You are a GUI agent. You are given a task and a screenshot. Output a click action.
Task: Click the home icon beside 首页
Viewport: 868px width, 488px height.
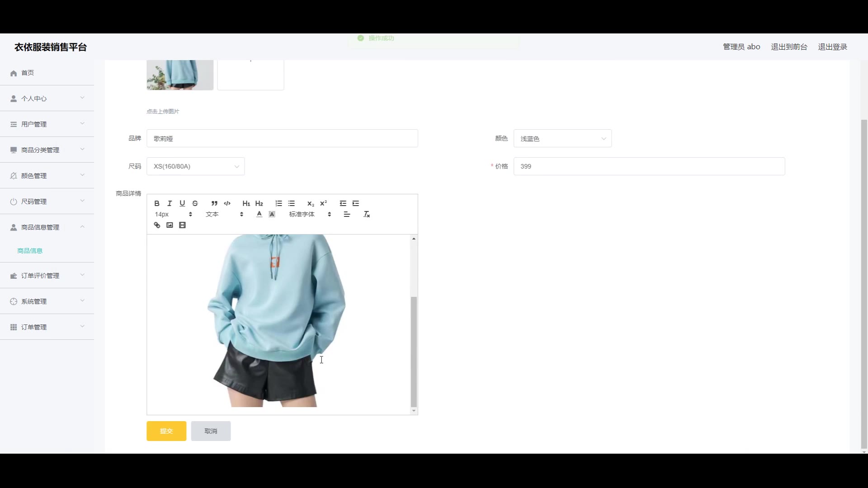coord(14,73)
